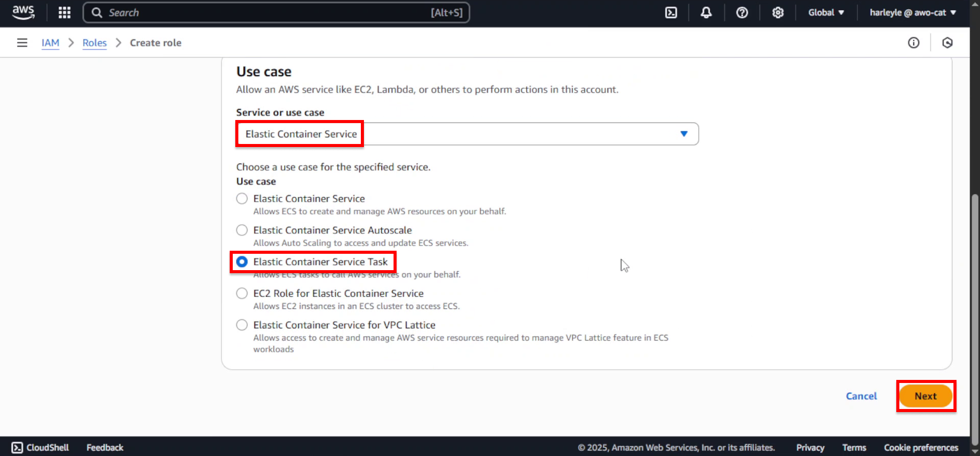The image size is (980, 456).
Task: Open the harleyle account menu
Action: coord(913,12)
